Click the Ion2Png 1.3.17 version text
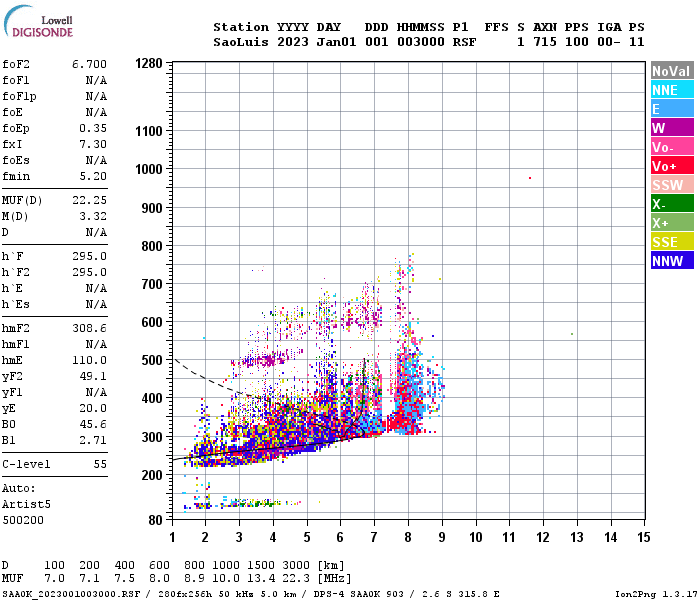 pyautogui.click(x=655, y=594)
